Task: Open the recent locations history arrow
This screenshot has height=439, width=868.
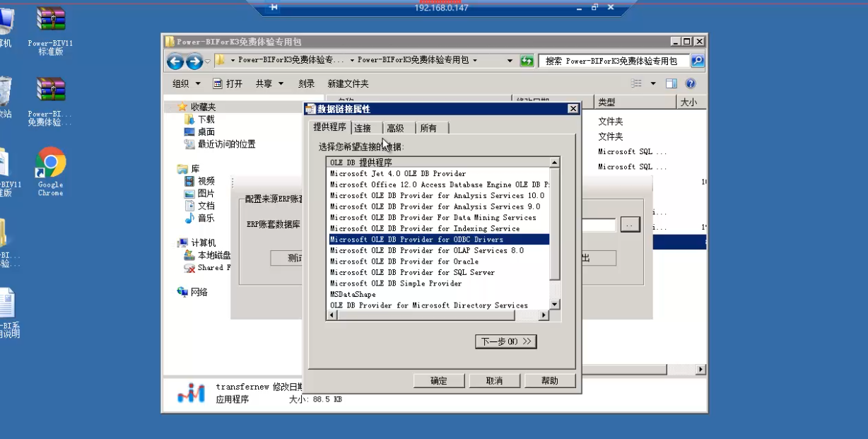Action: pos(207,62)
